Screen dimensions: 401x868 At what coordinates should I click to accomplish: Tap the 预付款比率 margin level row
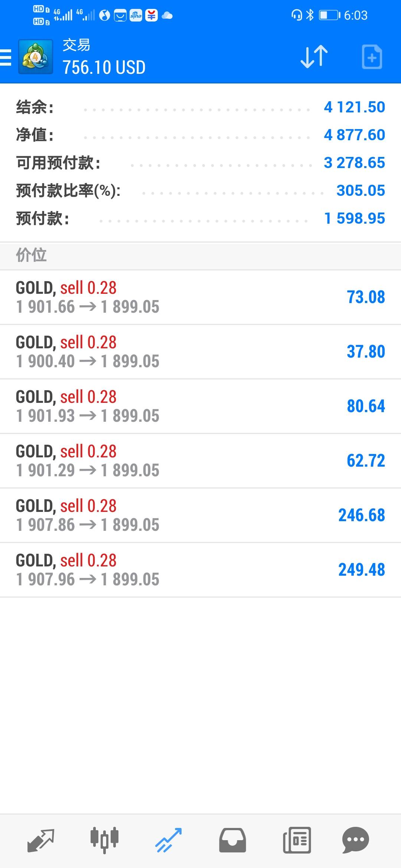[200, 191]
